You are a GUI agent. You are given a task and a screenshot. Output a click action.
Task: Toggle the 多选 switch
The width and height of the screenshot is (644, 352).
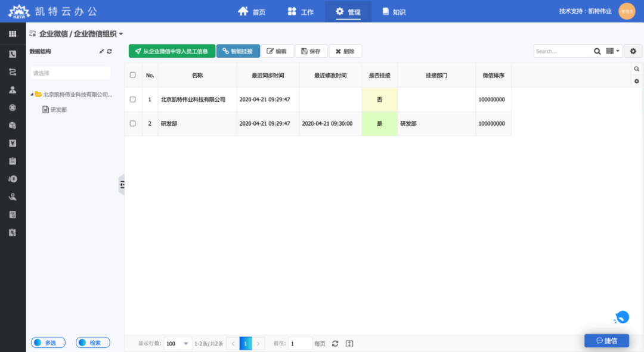click(x=48, y=342)
